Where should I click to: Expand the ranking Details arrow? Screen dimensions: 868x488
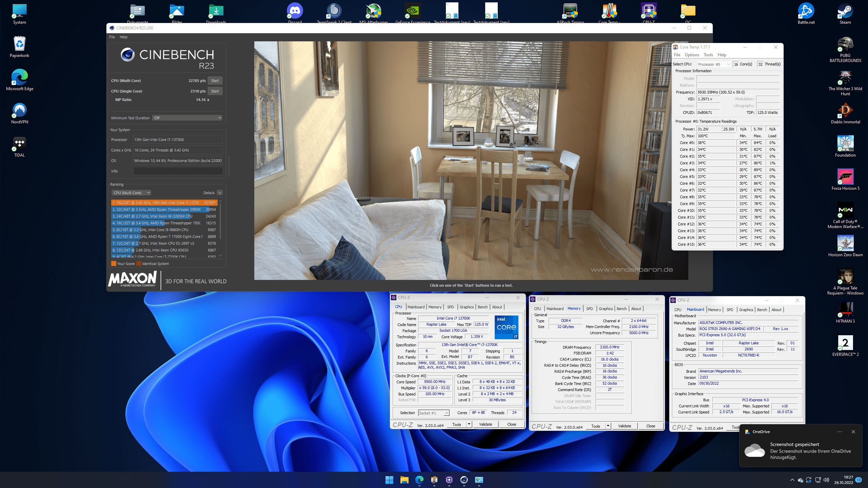(220, 193)
